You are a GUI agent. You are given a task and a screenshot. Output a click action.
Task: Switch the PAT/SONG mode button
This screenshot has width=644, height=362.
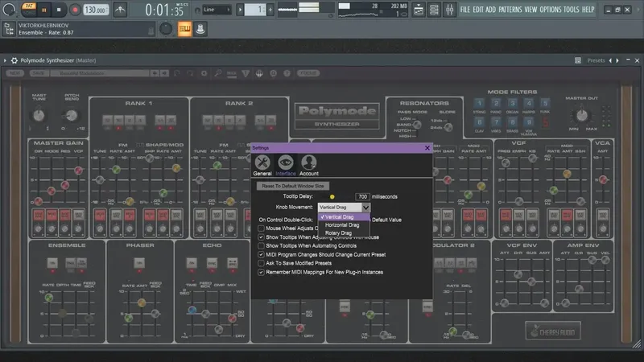tap(29, 10)
